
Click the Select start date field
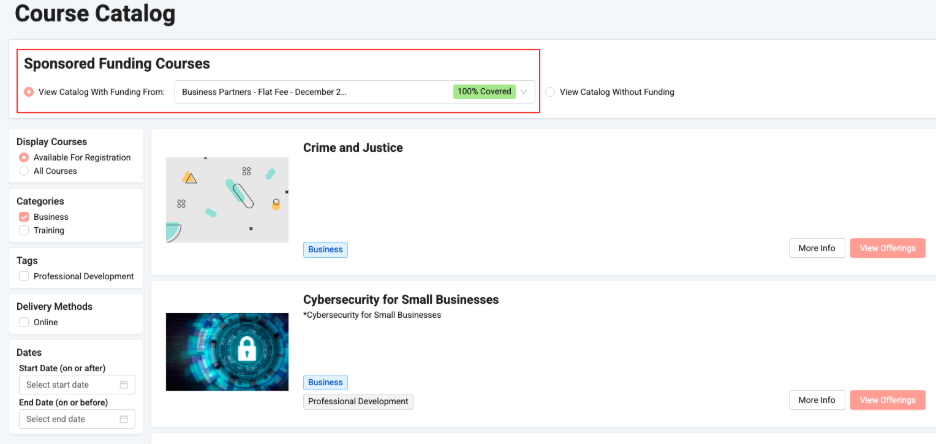click(77, 385)
